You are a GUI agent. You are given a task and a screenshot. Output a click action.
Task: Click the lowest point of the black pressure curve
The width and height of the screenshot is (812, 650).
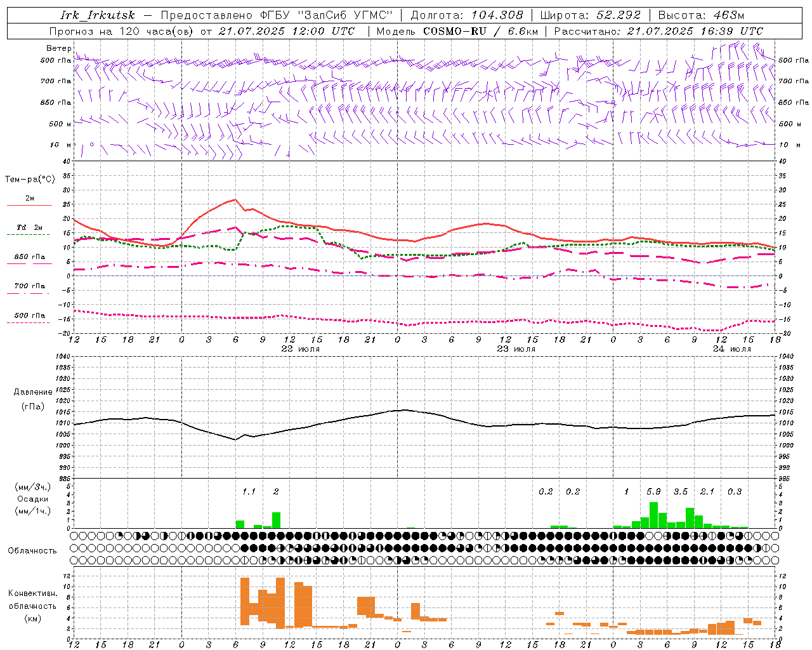[235, 439]
